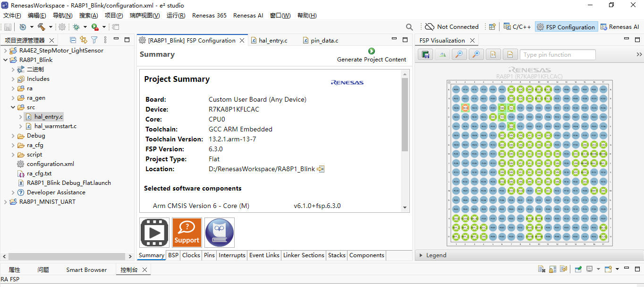The height and width of the screenshot is (287, 644).
Task: Open the Renesas 365 menu
Action: [209, 15]
